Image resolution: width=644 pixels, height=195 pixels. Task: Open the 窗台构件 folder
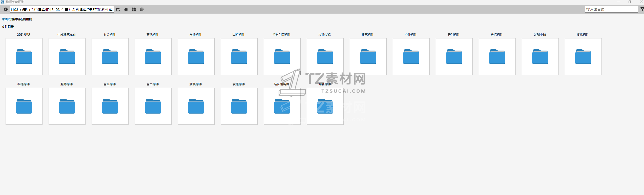tap(110, 106)
